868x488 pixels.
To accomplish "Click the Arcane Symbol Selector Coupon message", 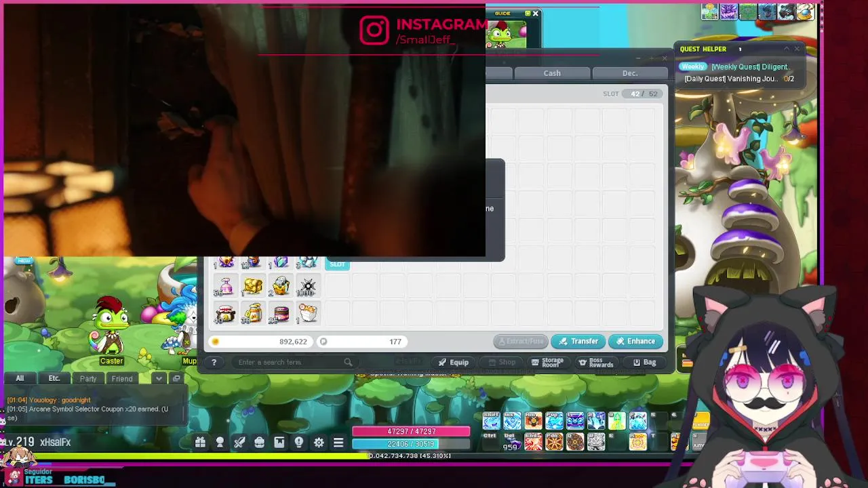I will tap(87, 413).
